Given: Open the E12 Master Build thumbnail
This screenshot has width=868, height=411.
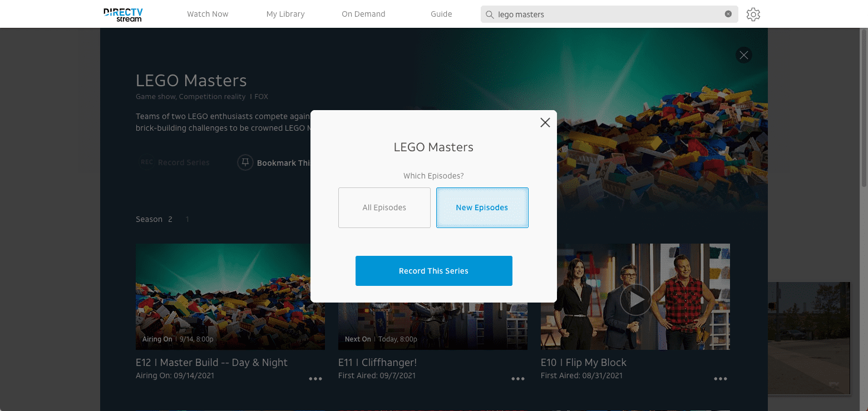Looking at the screenshot, I should [230, 296].
